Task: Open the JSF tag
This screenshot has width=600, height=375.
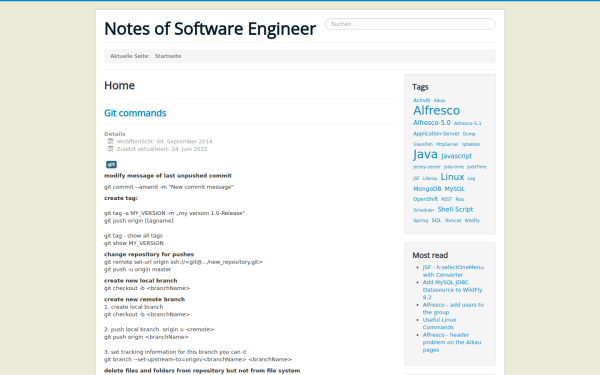Action: coord(416,178)
